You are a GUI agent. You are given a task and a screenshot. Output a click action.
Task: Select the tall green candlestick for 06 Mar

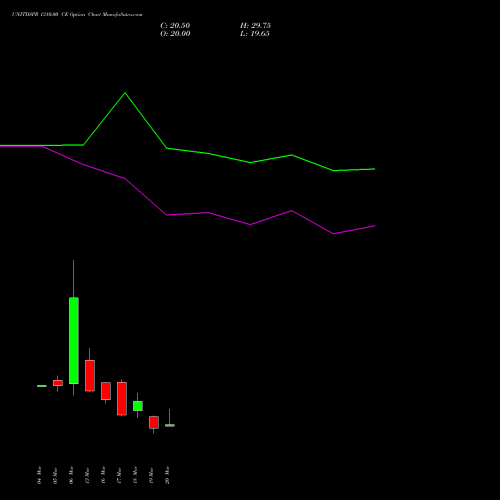click(74, 340)
